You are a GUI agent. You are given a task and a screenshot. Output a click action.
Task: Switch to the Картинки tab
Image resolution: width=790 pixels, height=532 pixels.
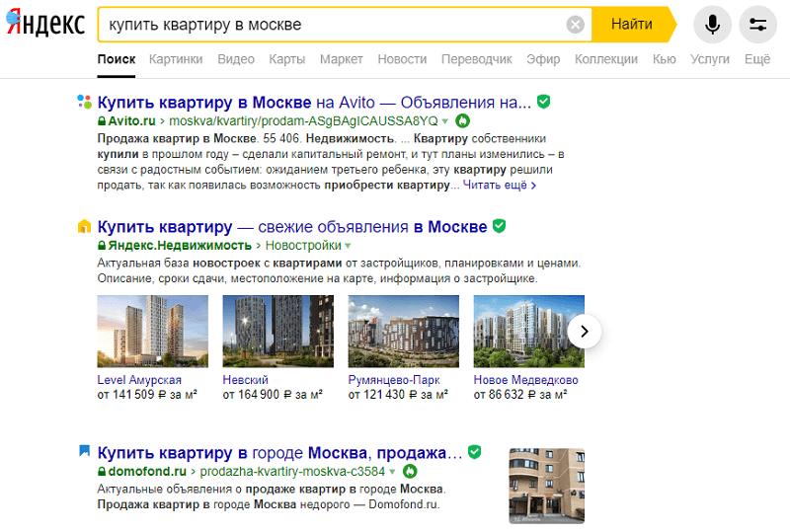tap(176, 59)
